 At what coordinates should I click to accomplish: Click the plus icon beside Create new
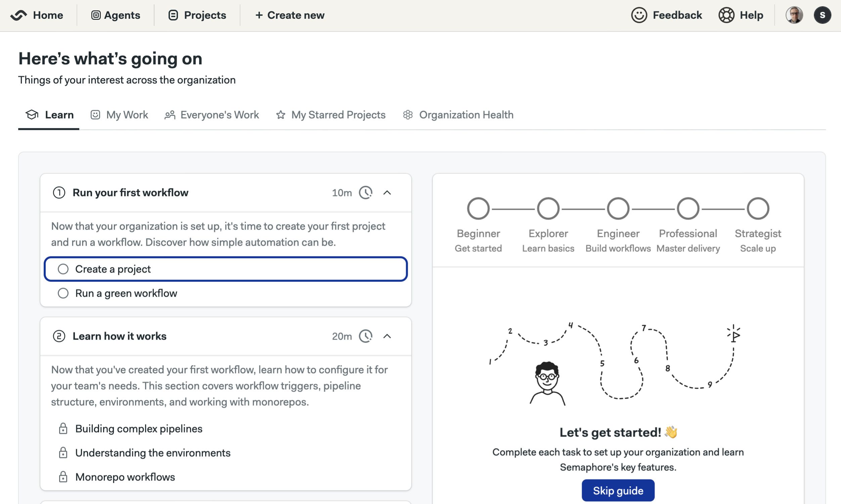pos(259,15)
